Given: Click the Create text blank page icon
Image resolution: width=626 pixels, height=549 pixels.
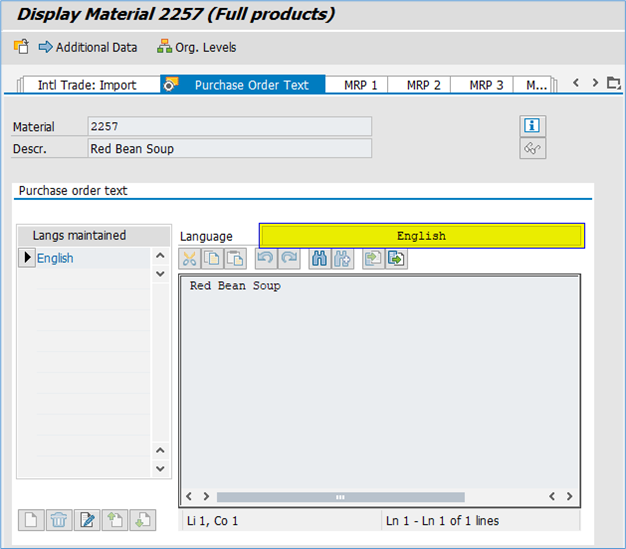Looking at the screenshot, I should 31,520.
